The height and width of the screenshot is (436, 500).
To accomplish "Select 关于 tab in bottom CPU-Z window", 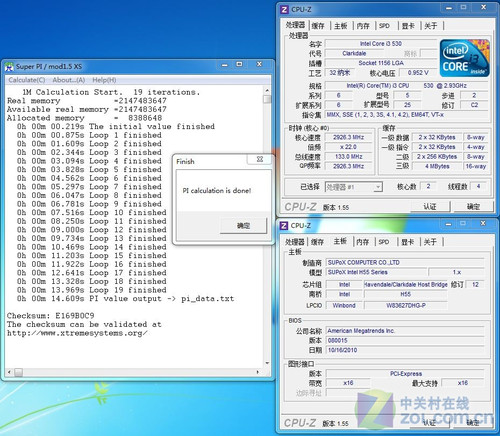I will pyautogui.click(x=430, y=242).
